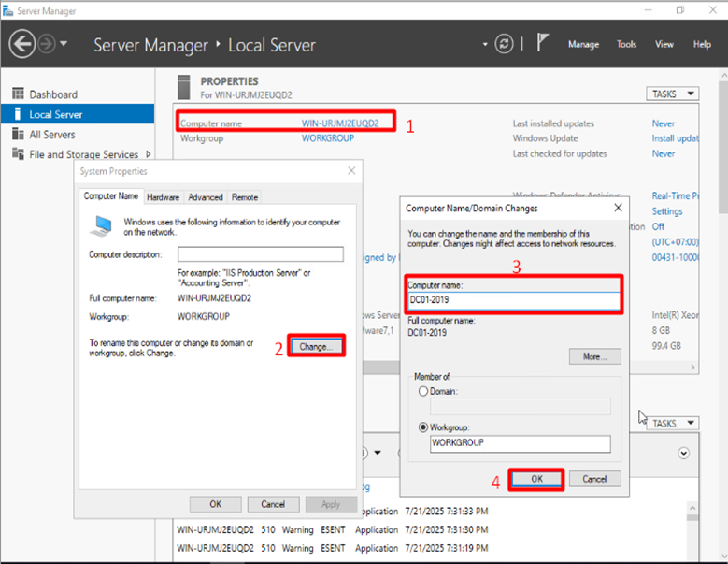Open the Tools menu

tap(626, 44)
